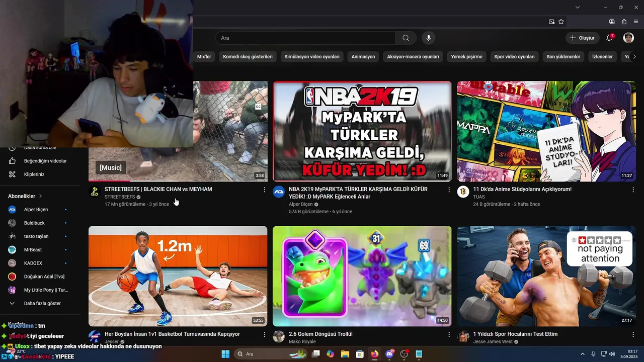The image size is (644, 362).
Task: Open Doğukan Adal [Tvo] subscription
Action: (x=40, y=277)
